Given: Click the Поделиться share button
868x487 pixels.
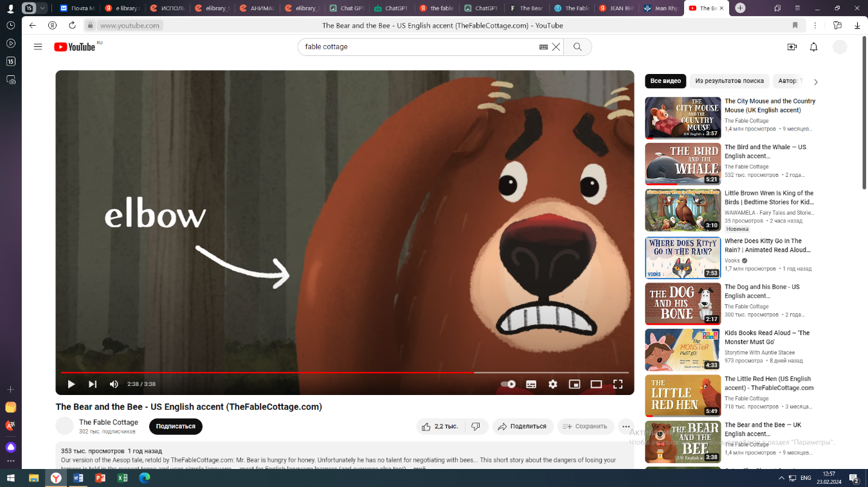Looking at the screenshot, I should pyautogui.click(x=522, y=427).
